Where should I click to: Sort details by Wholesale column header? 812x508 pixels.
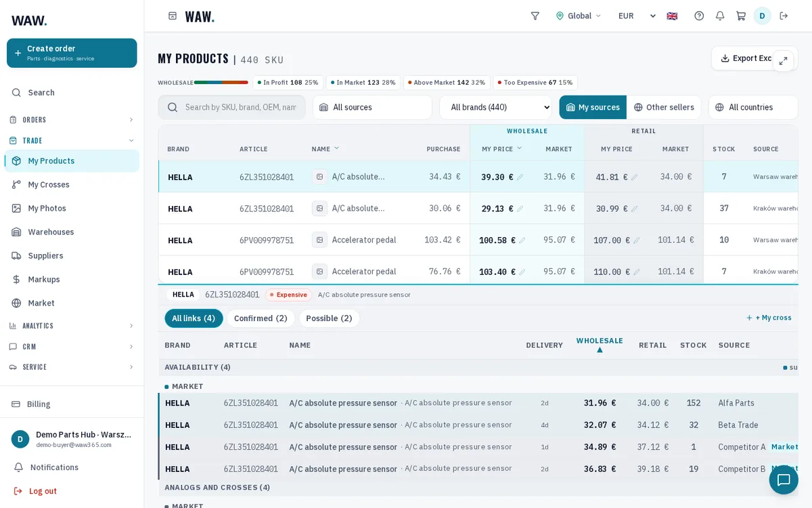pyautogui.click(x=600, y=345)
